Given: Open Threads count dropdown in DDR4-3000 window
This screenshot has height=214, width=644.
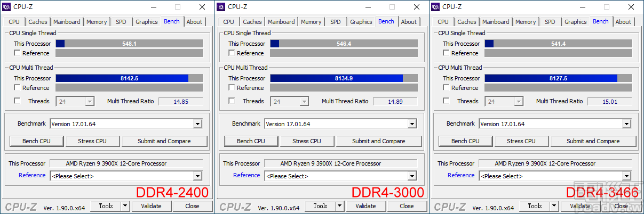Looking at the screenshot, I should click(x=304, y=101).
